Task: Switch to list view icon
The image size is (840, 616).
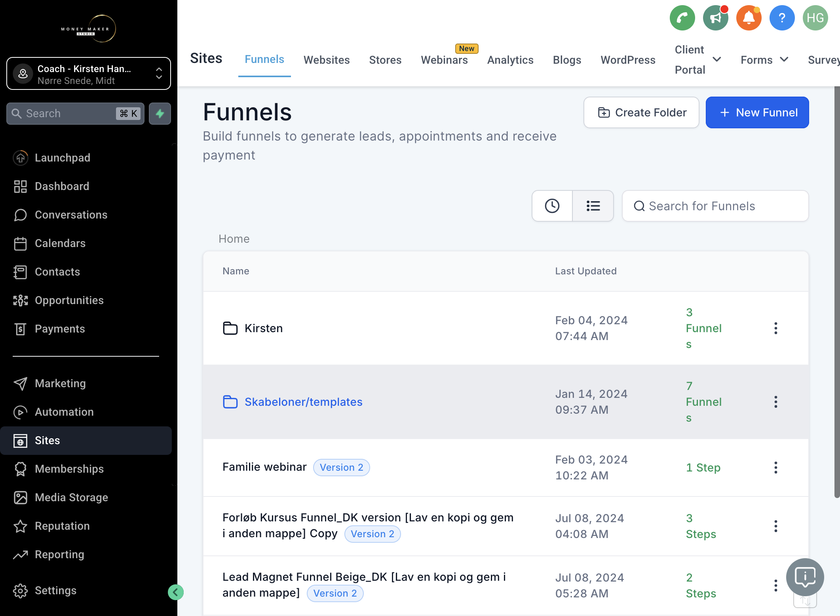Action: point(593,206)
